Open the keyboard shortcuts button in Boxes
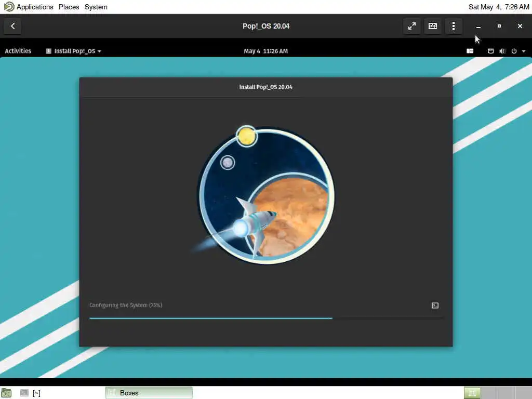The height and width of the screenshot is (399, 532). (x=433, y=26)
